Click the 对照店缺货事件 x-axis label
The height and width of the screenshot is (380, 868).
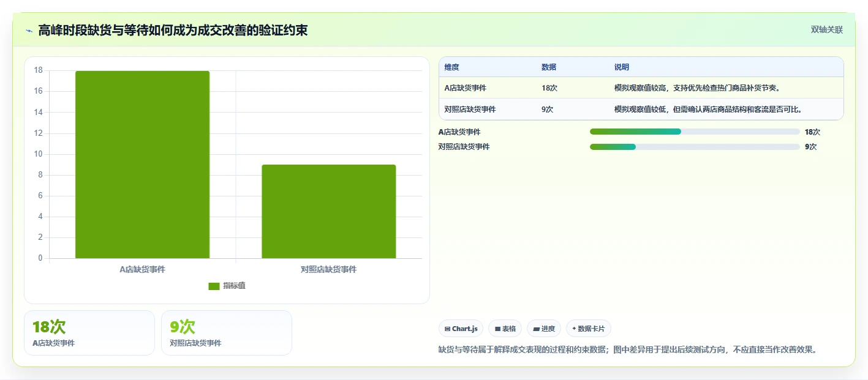pyautogui.click(x=329, y=269)
